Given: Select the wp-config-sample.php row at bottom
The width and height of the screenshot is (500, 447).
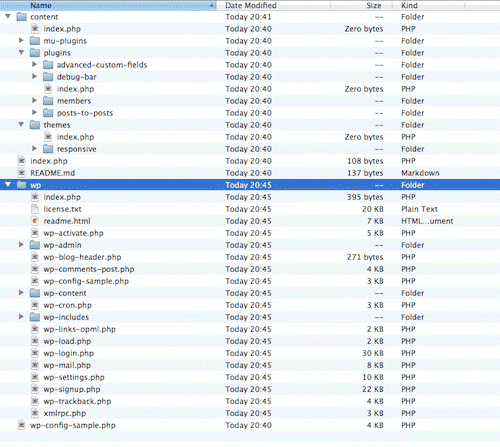Looking at the screenshot, I should [250, 425].
